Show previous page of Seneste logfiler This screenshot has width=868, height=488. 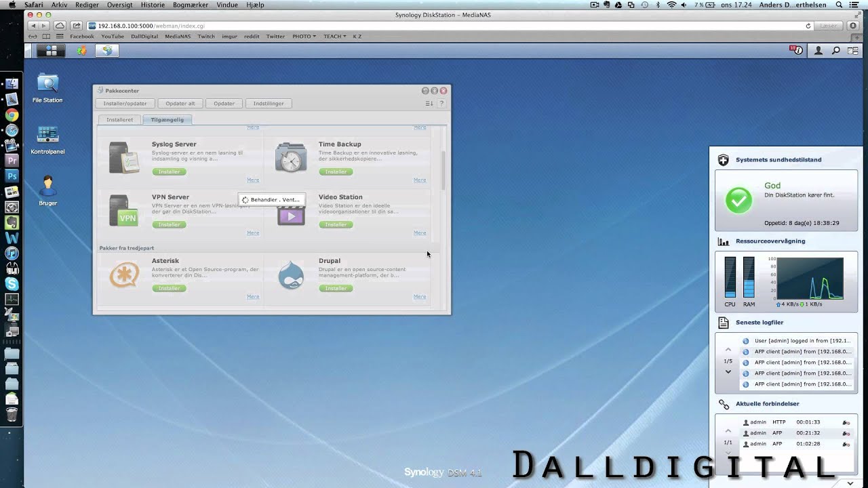728,350
